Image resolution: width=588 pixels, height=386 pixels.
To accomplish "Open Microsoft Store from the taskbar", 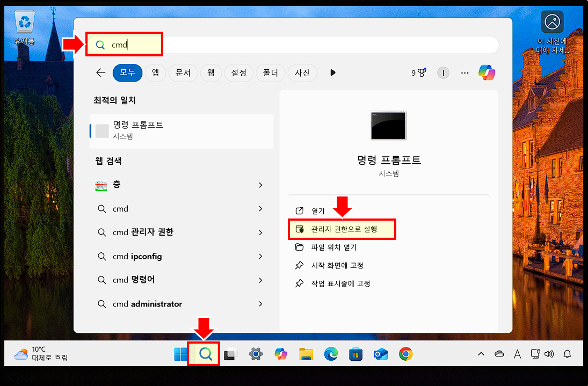I will (355, 354).
